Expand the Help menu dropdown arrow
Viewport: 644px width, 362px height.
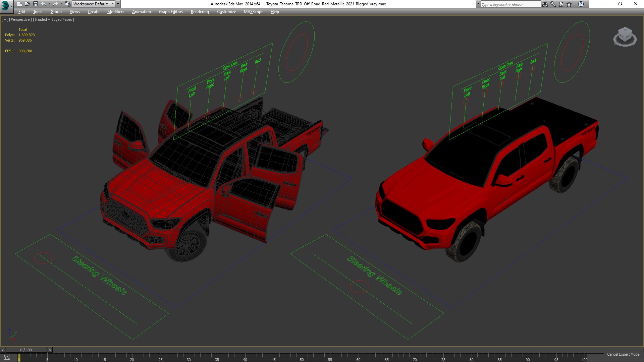coord(586,4)
